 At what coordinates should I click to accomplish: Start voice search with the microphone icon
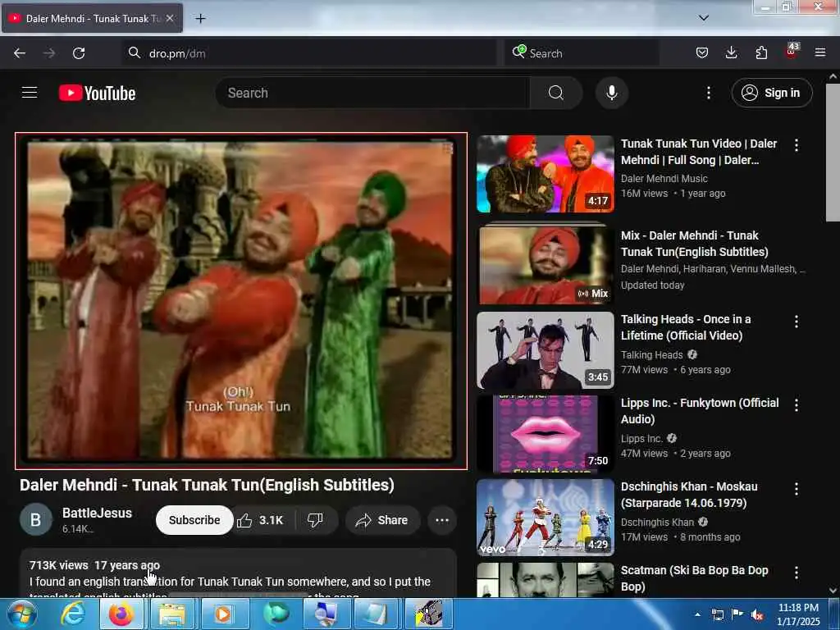pyautogui.click(x=611, y=93)
